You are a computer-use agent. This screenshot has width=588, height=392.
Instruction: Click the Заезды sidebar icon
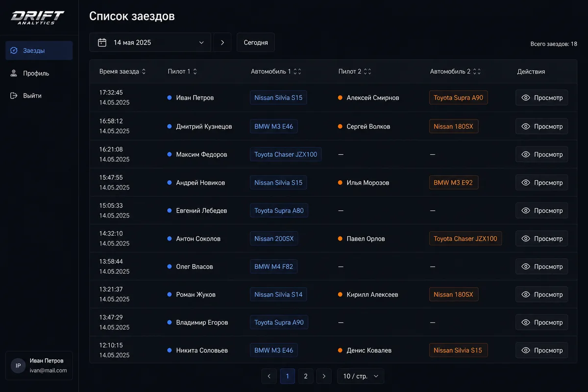[x=14, y=50]
